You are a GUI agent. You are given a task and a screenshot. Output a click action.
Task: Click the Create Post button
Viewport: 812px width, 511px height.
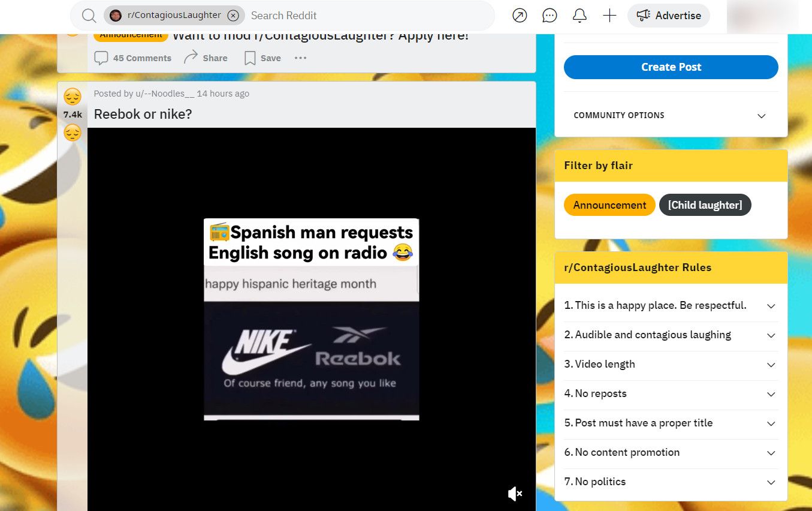(671, 67)
